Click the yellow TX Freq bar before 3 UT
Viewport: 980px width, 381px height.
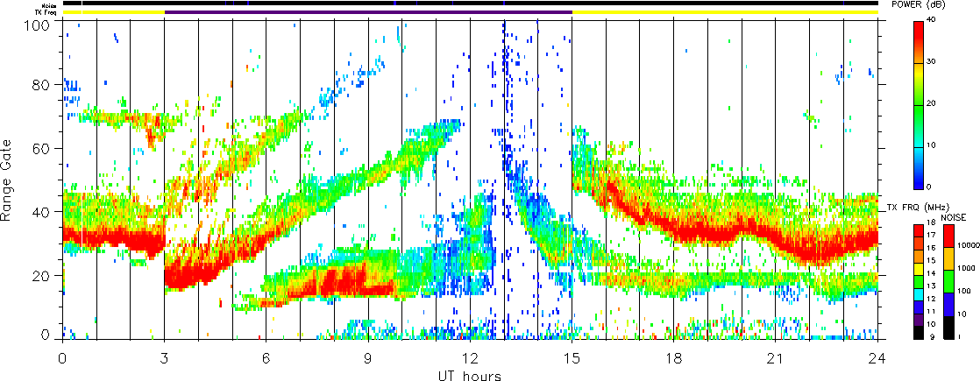[114, 12]
